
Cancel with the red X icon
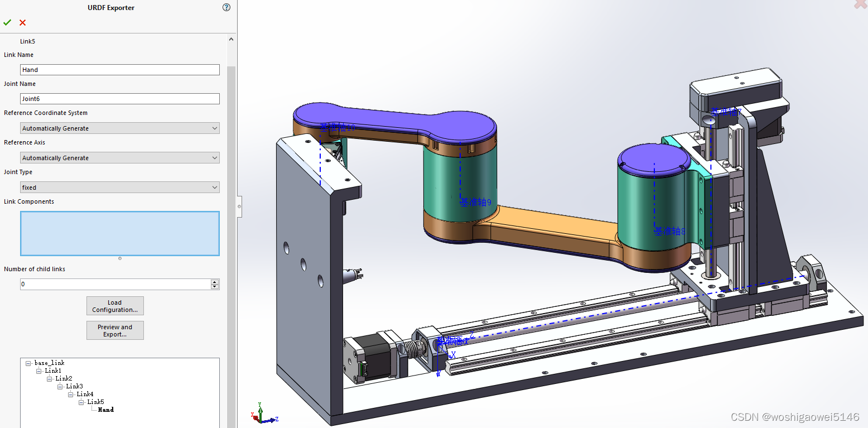[22, 22]
